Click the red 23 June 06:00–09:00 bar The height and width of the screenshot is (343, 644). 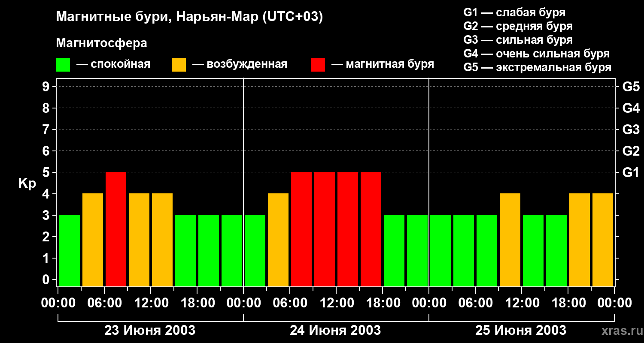116,229
